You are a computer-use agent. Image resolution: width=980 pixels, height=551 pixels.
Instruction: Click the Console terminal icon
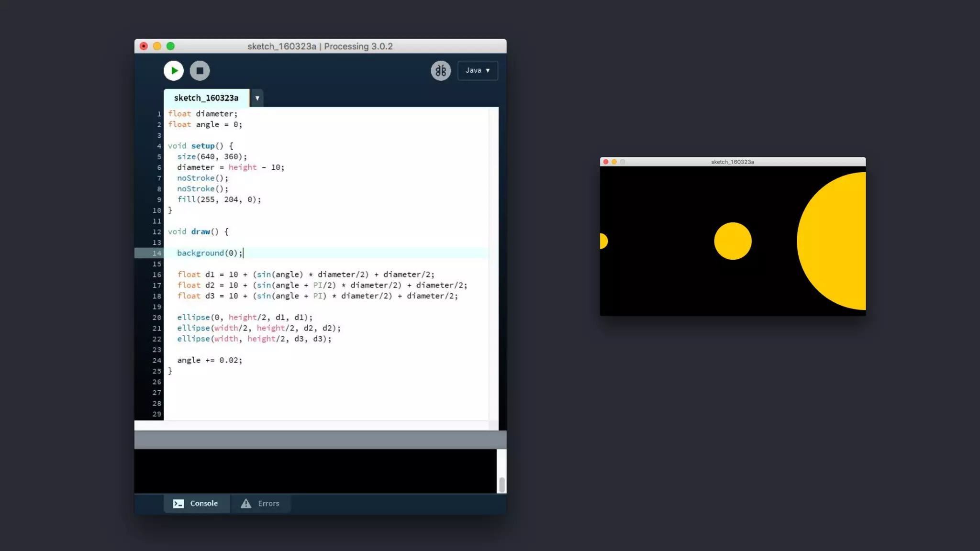pos(178,504)
